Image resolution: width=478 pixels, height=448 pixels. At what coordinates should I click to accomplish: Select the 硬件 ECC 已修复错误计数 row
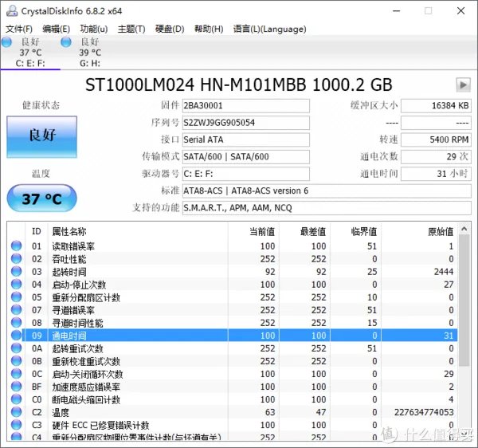coord(233,425)
